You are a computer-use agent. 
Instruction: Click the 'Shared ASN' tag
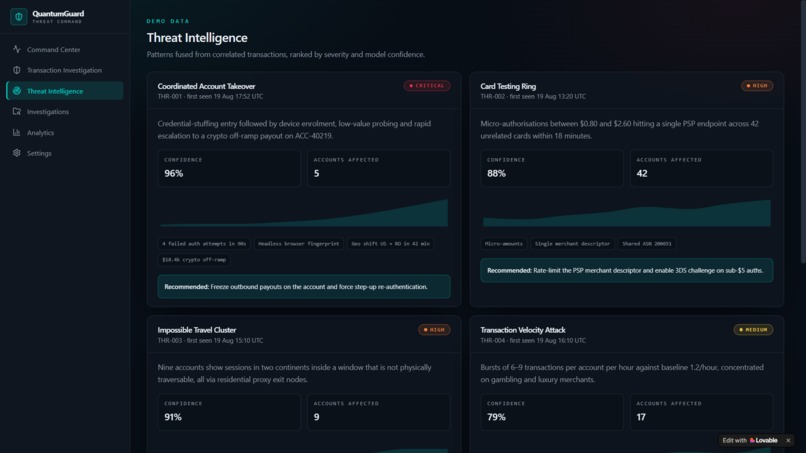click(647, 244)
